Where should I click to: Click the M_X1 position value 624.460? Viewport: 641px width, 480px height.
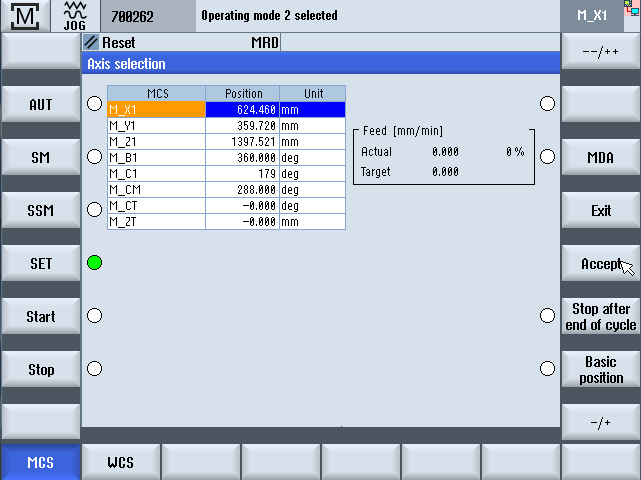point(242,110)
